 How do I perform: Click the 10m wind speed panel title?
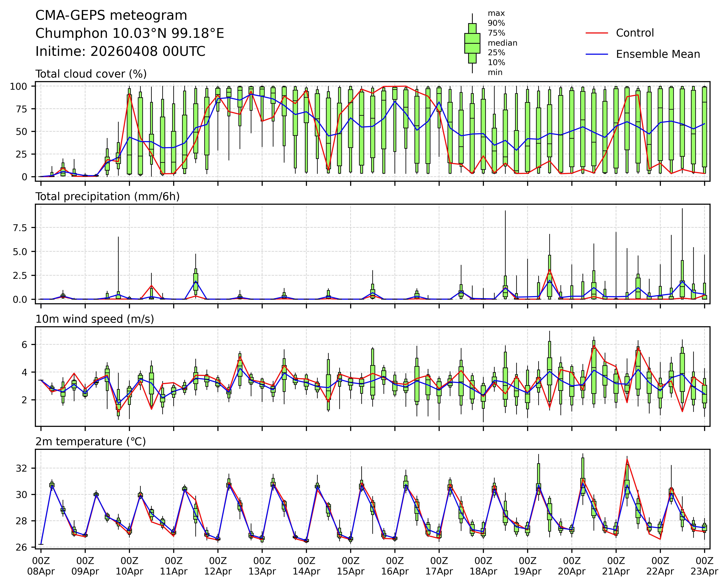(95, 319)
